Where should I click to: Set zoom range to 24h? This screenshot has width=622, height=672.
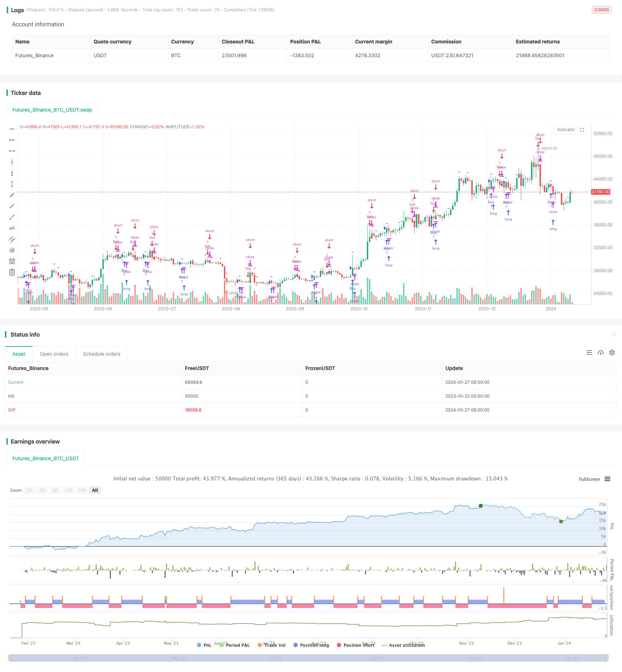82,490
